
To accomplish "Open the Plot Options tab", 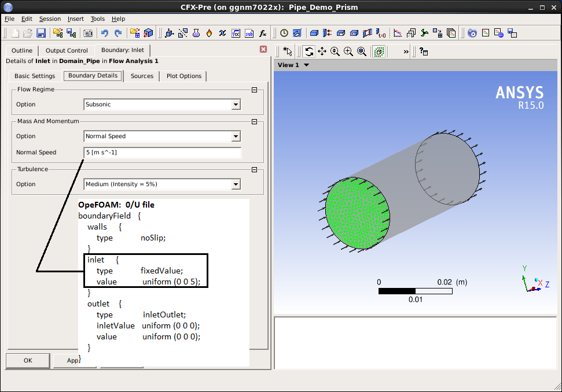I will pyautogui.click(x=184, y=76).
